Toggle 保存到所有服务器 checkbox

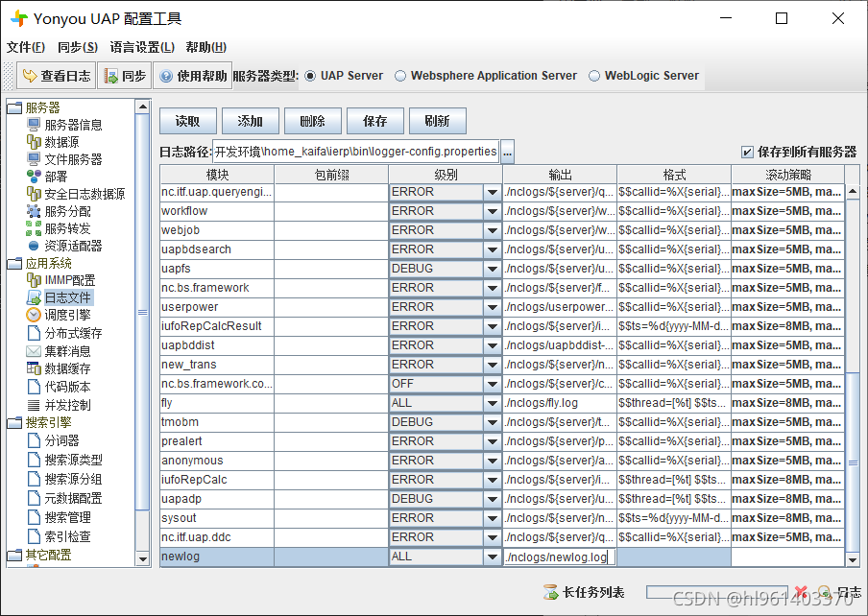(747, 152)
